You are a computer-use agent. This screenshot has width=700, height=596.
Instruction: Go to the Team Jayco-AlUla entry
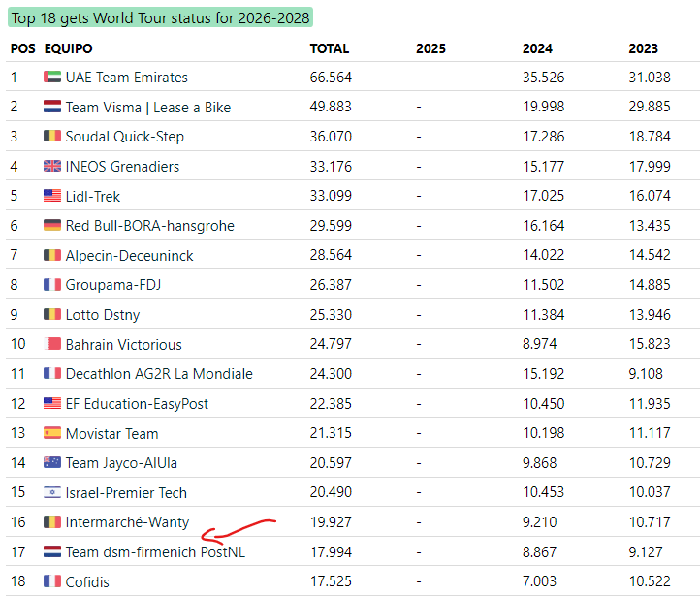pos(121,463)
